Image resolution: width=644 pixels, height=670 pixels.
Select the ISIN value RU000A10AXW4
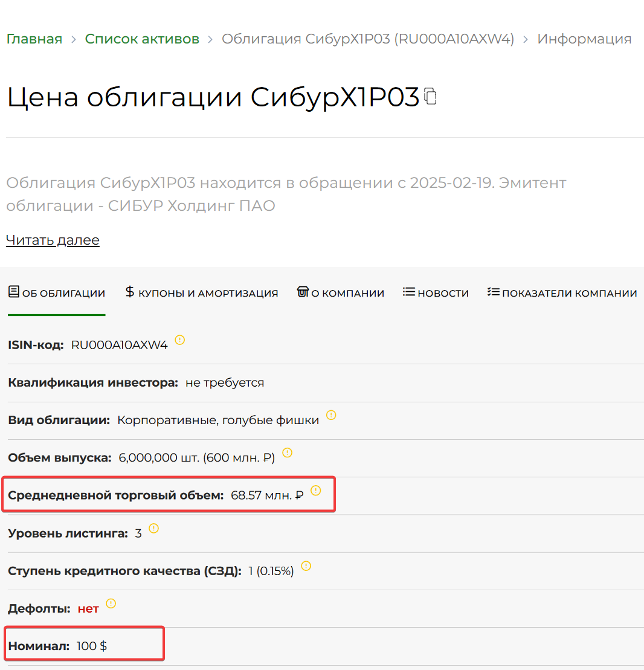tap(119, 345)
